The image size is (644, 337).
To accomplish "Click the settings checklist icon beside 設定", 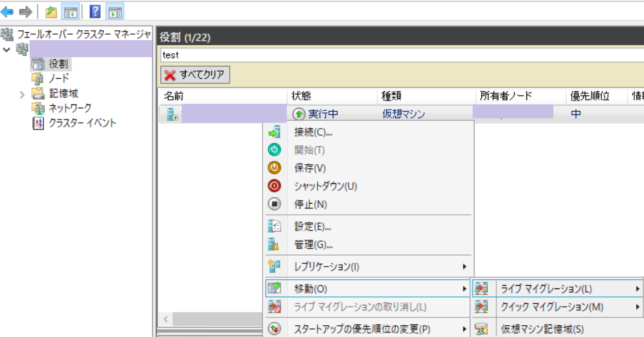I will (274, 226).
